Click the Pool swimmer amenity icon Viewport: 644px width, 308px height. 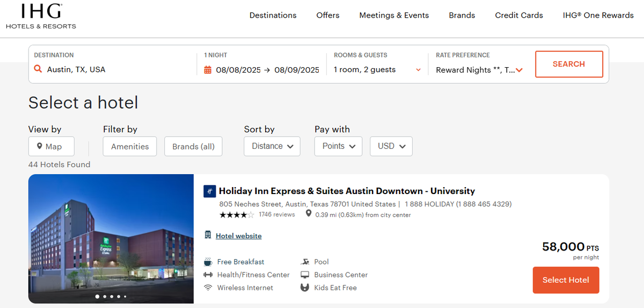pyautogui.click(x=305, y=262)
